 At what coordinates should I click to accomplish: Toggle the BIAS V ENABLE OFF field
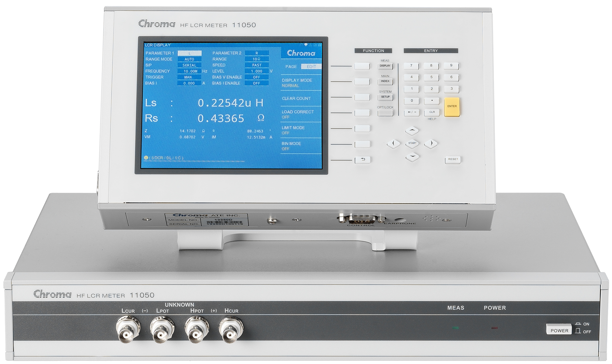tap(256, 77)
